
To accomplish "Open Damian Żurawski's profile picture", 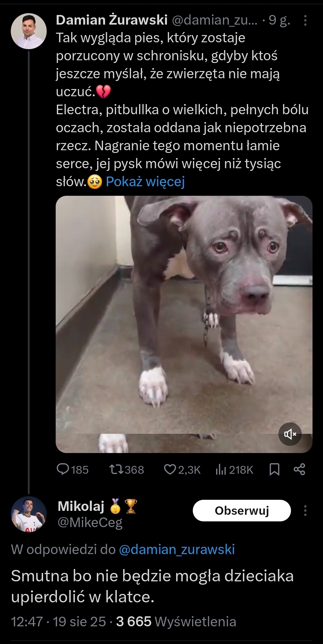I will click(29, 31).
